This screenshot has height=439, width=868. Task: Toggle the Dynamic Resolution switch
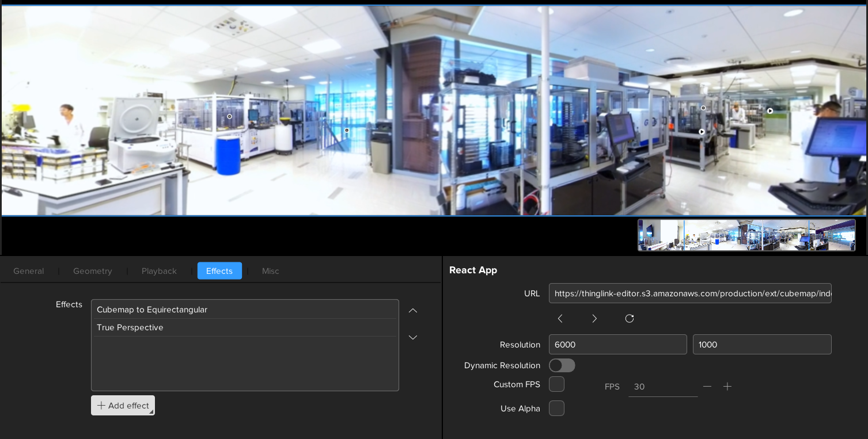(x=562, y=365)
